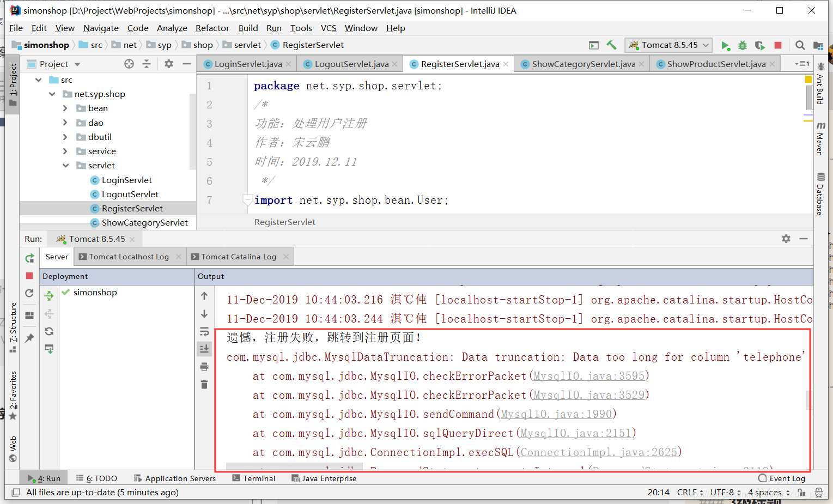833x504 pixels.
Task: Click the select run target icon next to hammer
Action: 594,45
